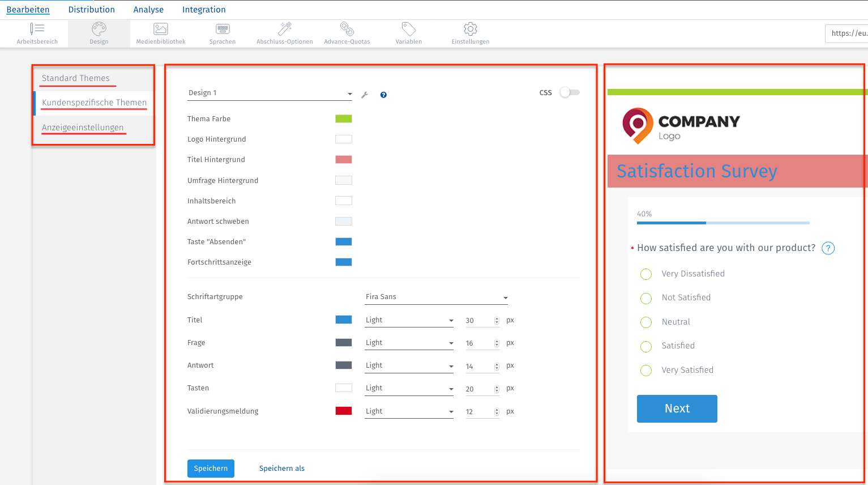
Task: Open the Variablen panel
Action: tap(408, 32)
